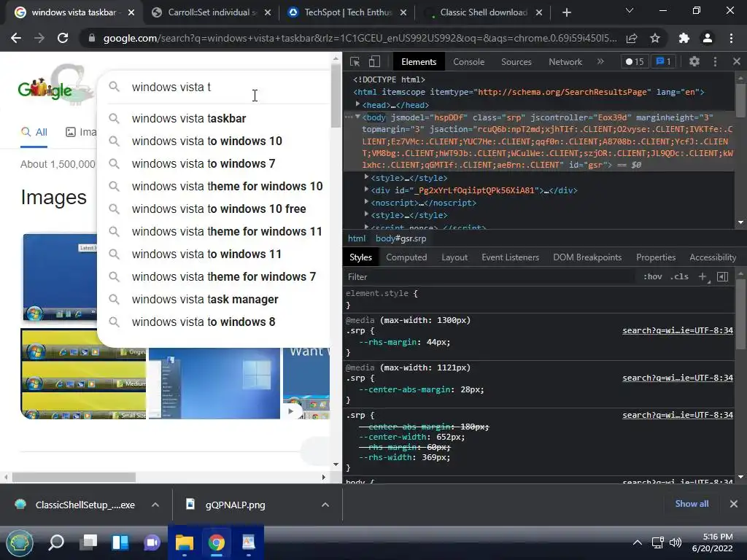747x560 pixels.
Task: Expand the div _Pg2xYrLfOqiiptQPk56XiA81 node
Action: [x=366, y=190]
